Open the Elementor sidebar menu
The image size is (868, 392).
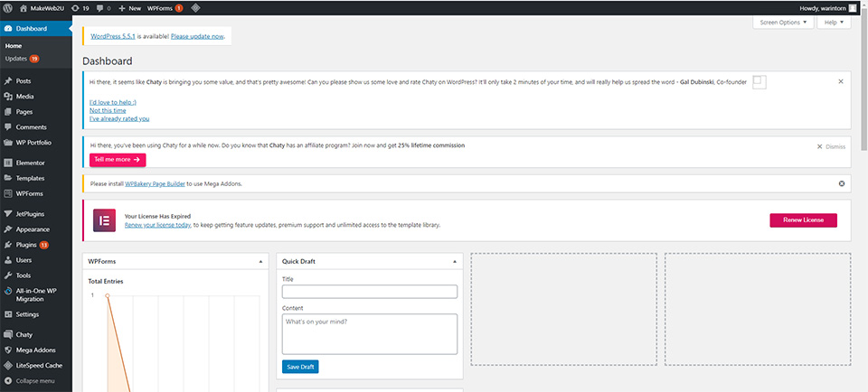pyautogui.click(x=30, y=163)
